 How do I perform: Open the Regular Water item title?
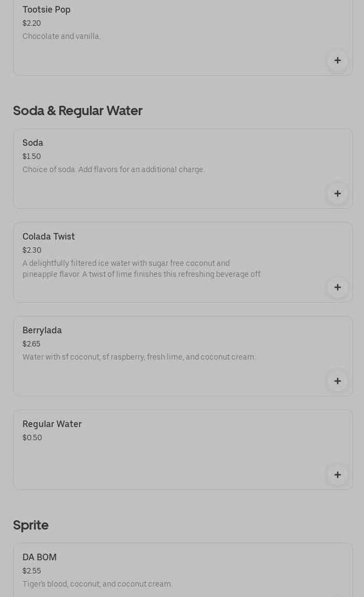[x=52, y=424]
